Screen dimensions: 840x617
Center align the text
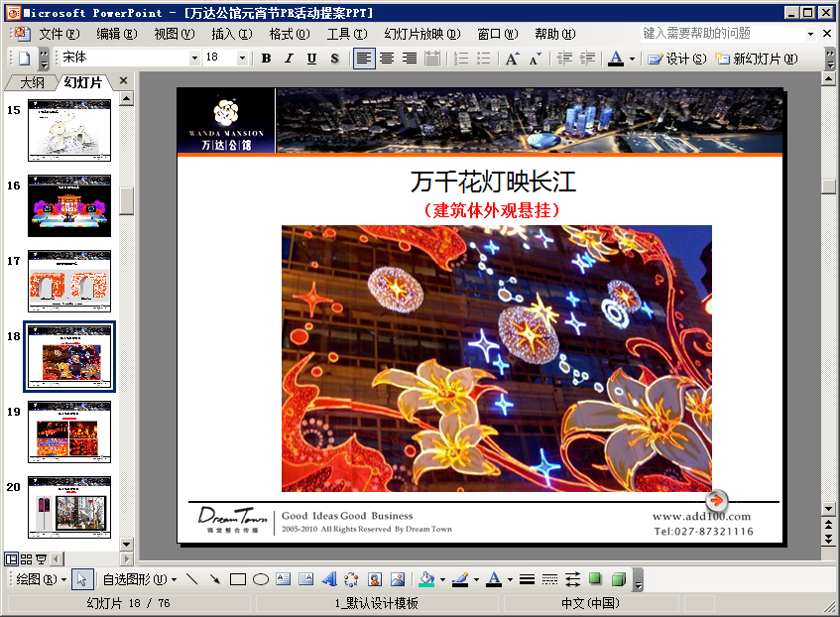click(x=387, y=59)
